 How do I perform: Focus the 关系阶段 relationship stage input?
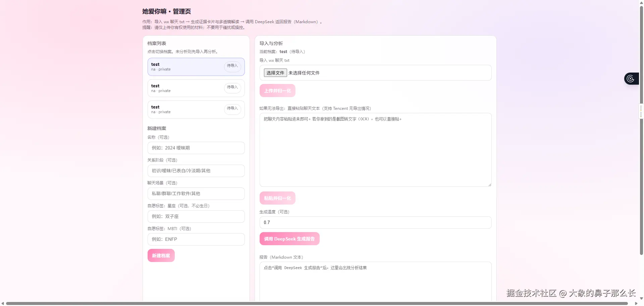[x=196, y=171]
